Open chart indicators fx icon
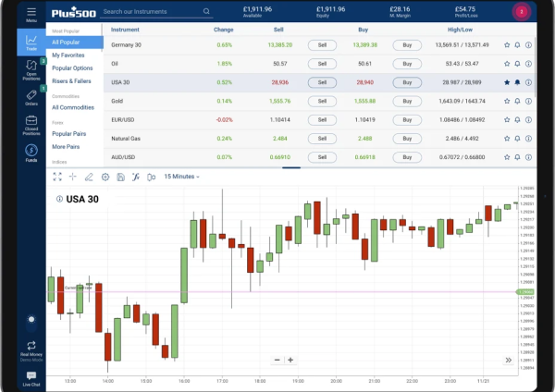The image size is (555, 392). 136,177
